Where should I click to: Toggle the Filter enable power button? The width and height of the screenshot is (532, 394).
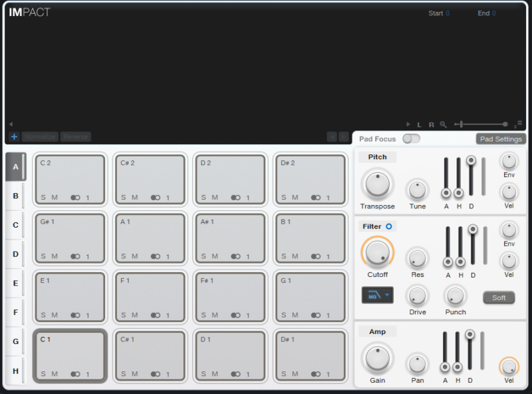coord(389,226)
